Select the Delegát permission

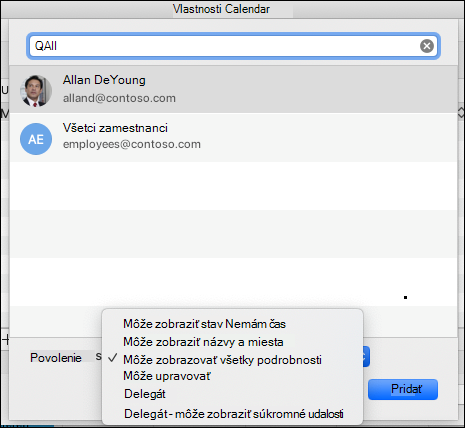coord(145,394)
